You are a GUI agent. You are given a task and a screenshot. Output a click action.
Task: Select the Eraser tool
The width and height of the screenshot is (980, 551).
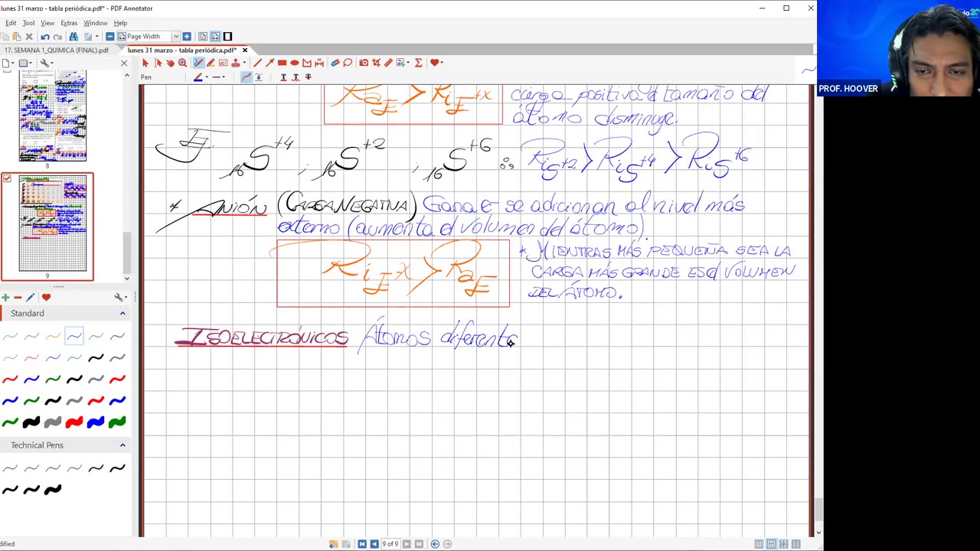(x=335, y=63)
